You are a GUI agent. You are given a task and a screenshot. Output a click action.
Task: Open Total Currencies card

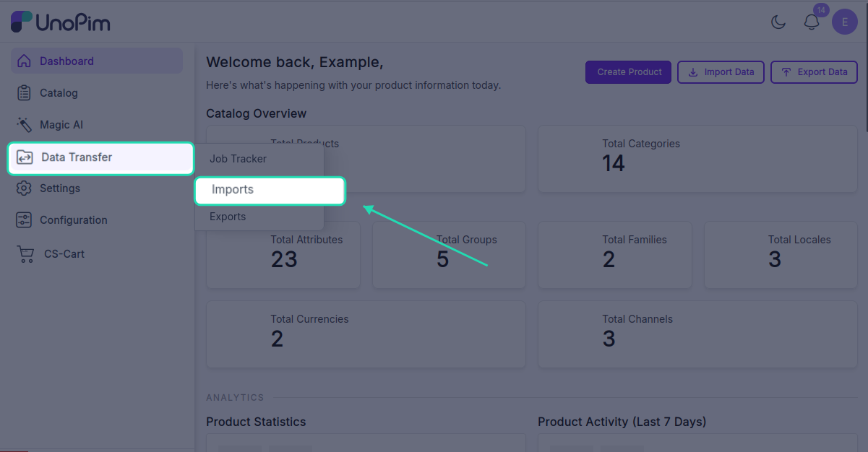pyautogui.click(x=366, y=334)
